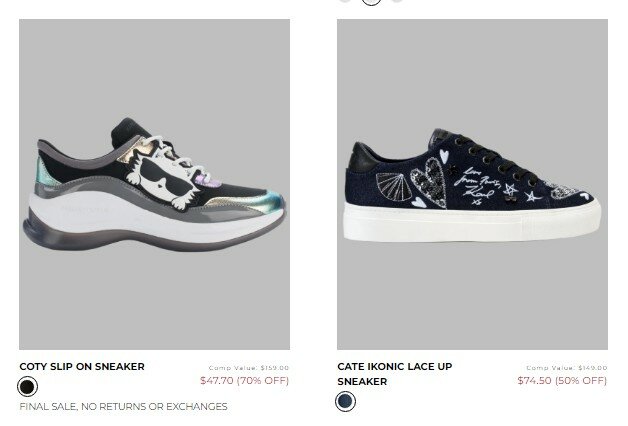The image size is (628, 426).
Task: Click the cat-with-sunglasses graphic on Coty sneaker
Action: pyautogui.click(x=160, y=180)
